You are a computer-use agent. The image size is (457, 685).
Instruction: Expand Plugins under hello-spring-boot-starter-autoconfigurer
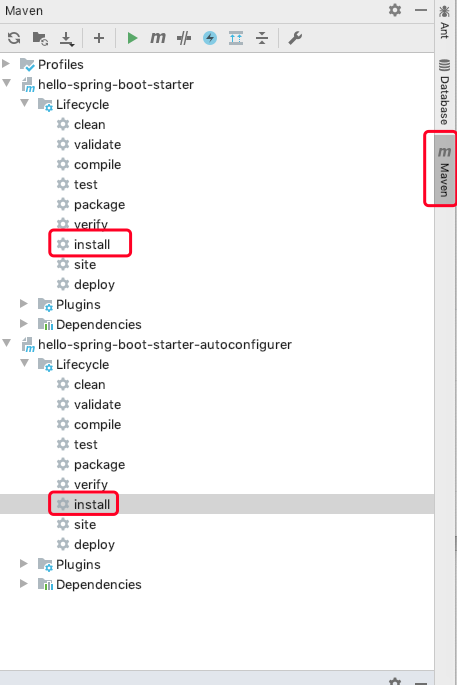[x=24, y=564]
